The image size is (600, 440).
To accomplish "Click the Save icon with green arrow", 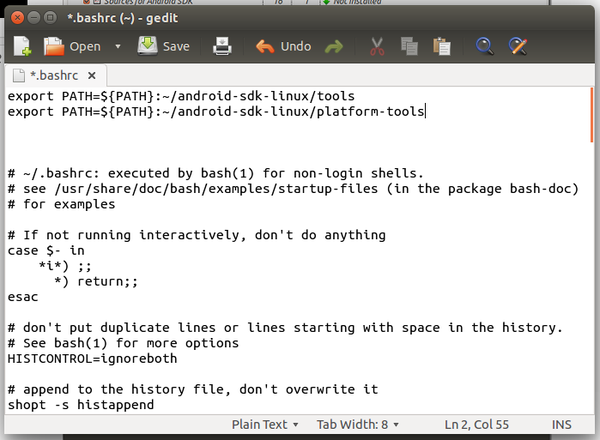I will pyautogui.click(x=148, y=46).
